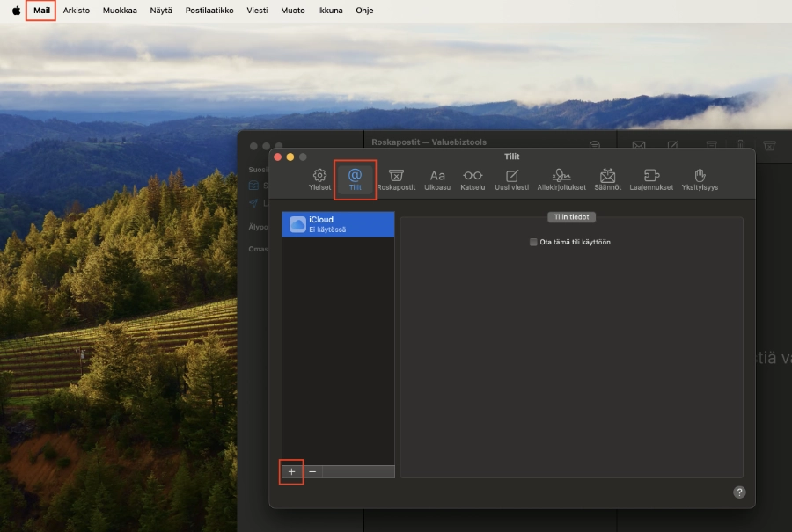The image size is (792, 532).
Task: Click the archive box icon in Mail window
Action: (x=712, y=145)
